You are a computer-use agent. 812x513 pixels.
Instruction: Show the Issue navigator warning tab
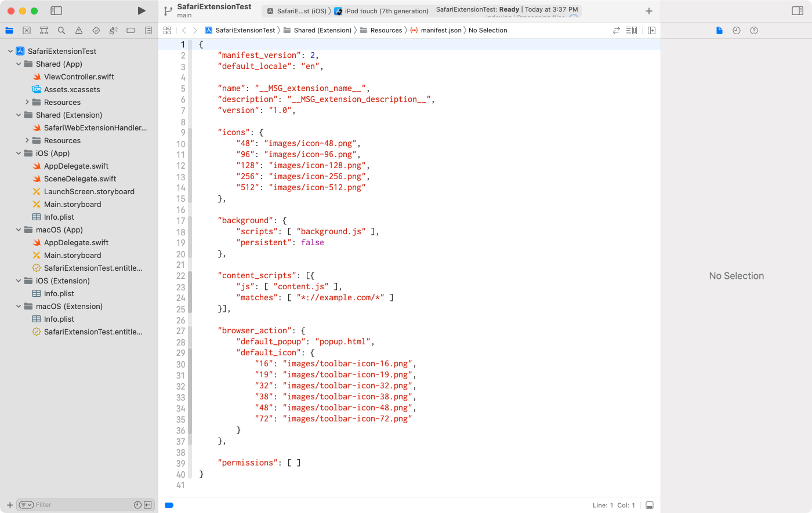[x=79, y=30]
